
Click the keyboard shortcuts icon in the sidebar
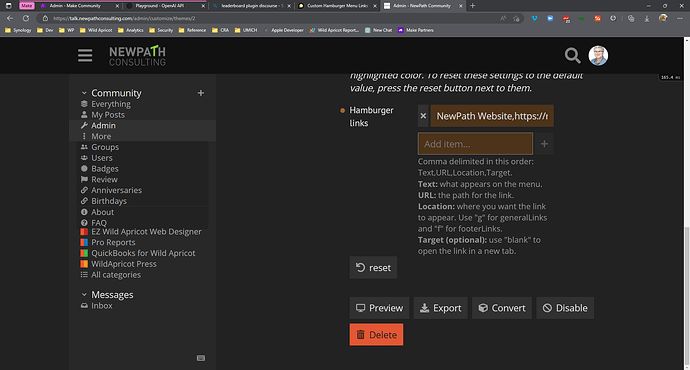click(201, 358)
